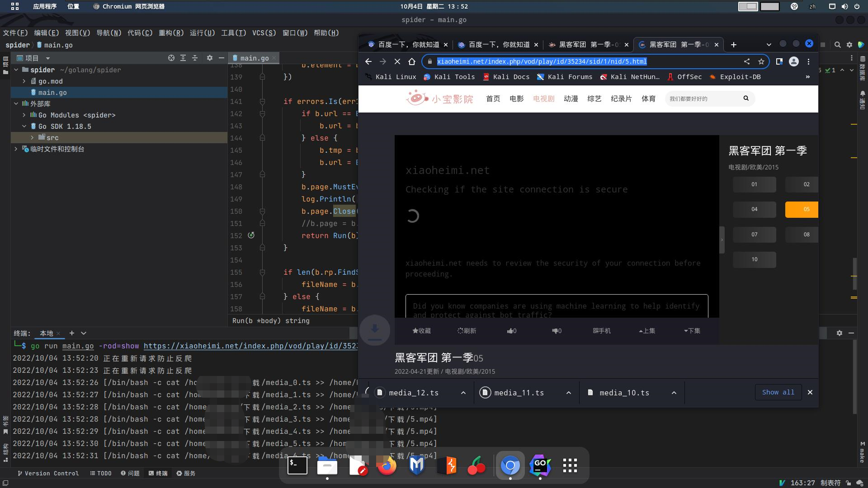868x488 pixels.
Task: Open 动漫 nav item on 小宝影院
Action: 571,99
